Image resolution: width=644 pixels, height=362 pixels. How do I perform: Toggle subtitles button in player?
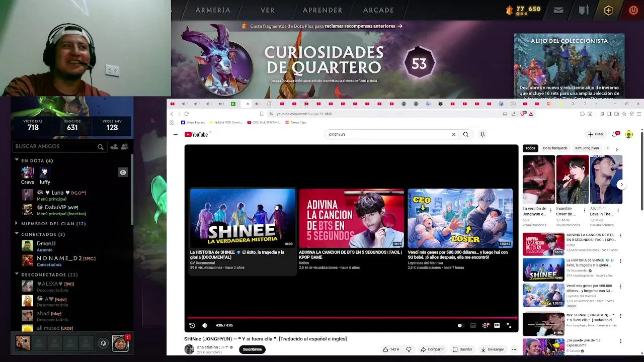(x=473, y=325)
